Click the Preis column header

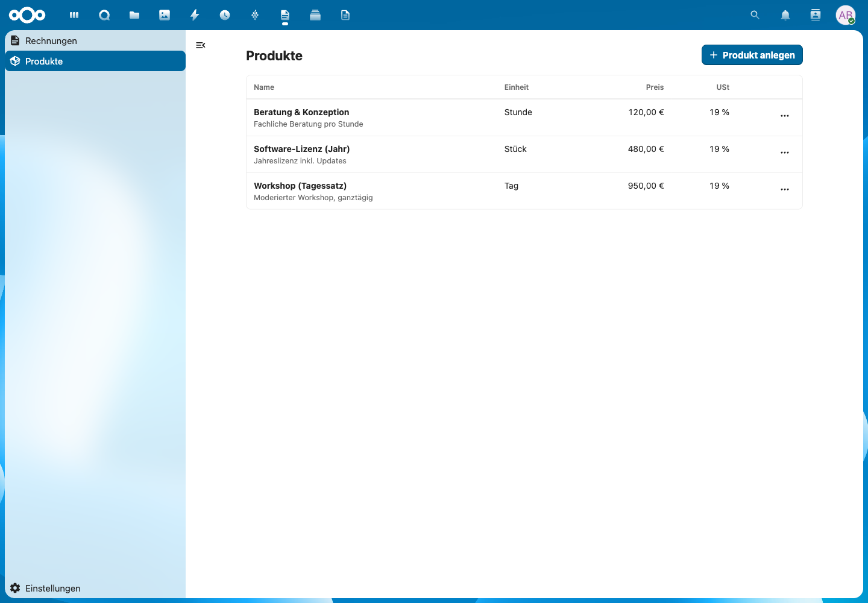(655, 87)
